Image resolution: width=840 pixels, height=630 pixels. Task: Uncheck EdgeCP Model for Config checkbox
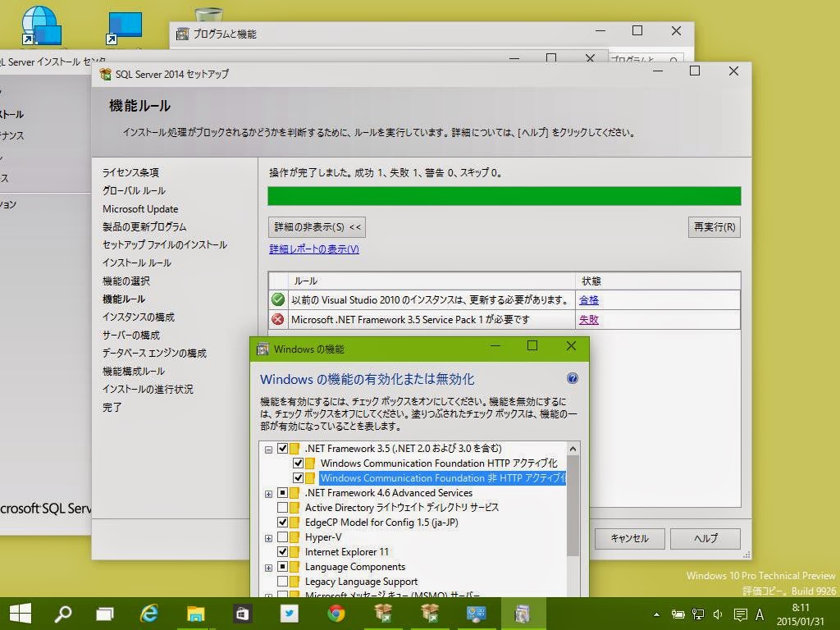282,523
